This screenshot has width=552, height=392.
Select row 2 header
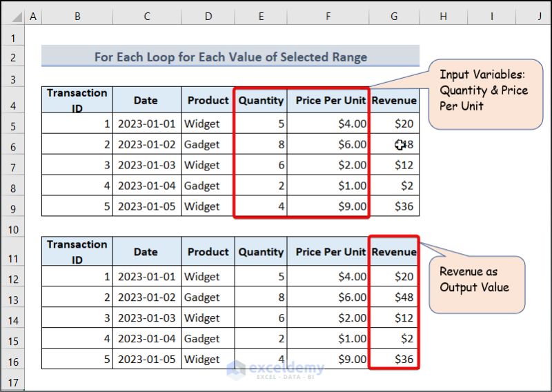pyautogui.click(x=13, y=56)
